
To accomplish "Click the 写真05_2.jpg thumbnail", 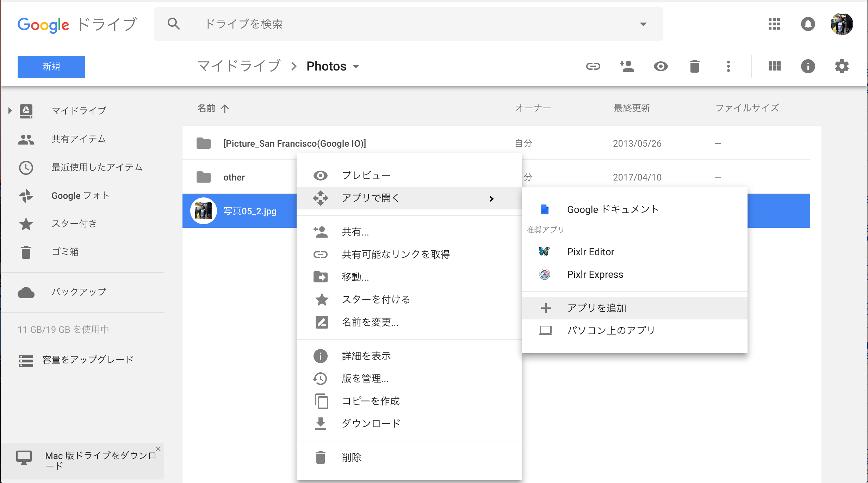I will 203,211.
